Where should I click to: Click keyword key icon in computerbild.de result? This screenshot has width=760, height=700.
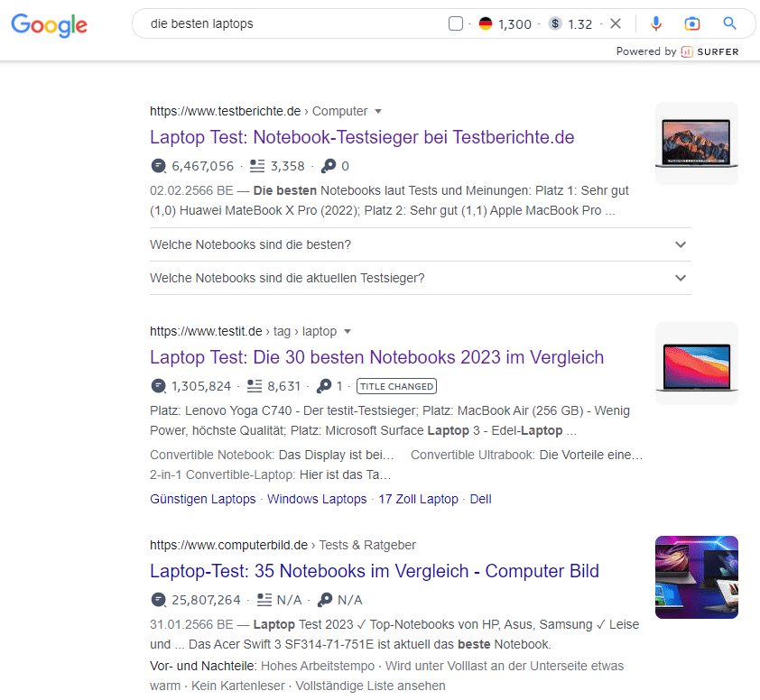(325, 600)
